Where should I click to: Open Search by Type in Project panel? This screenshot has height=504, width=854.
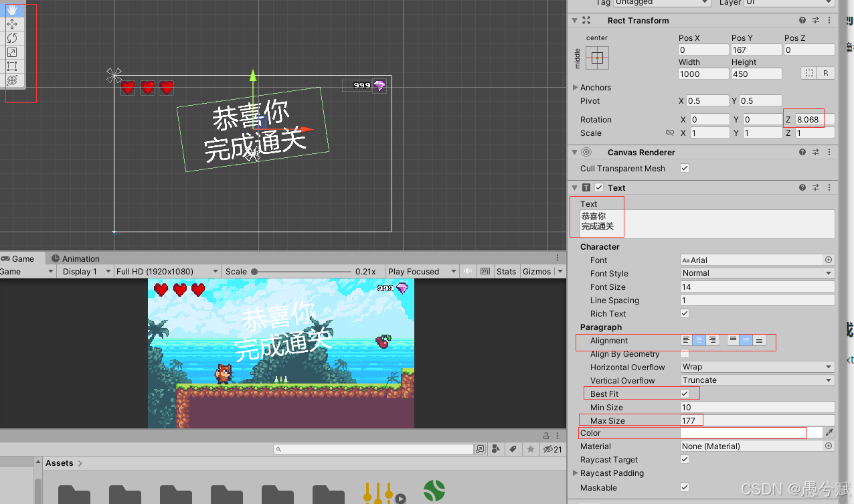[x=497, y=449]
